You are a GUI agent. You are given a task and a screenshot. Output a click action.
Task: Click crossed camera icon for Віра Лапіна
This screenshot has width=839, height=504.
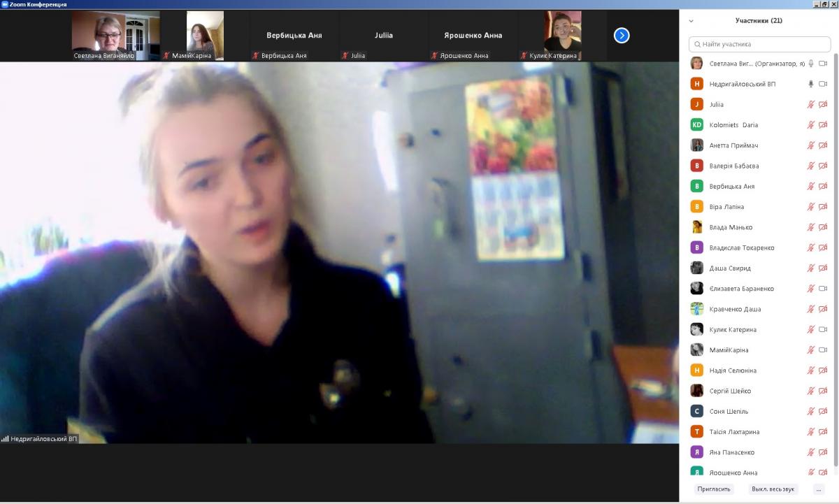823,207
